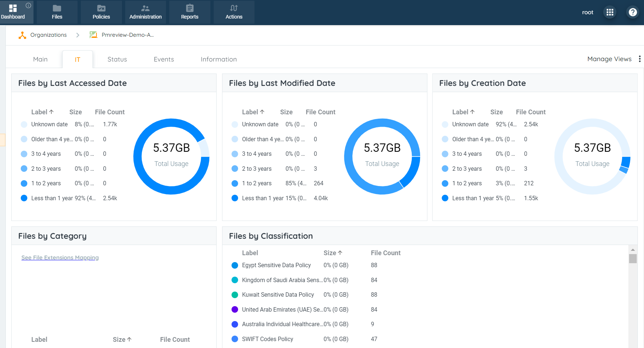Click the Classification list scrollbar up arrow
644x348 pixels.
click(633, 250)
